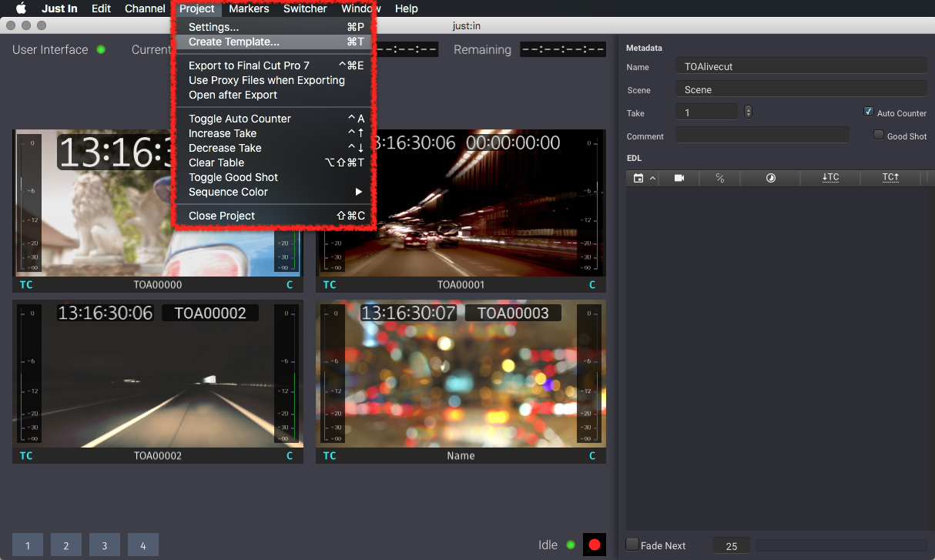Choose Clear Table from the menu

(274, 163)
